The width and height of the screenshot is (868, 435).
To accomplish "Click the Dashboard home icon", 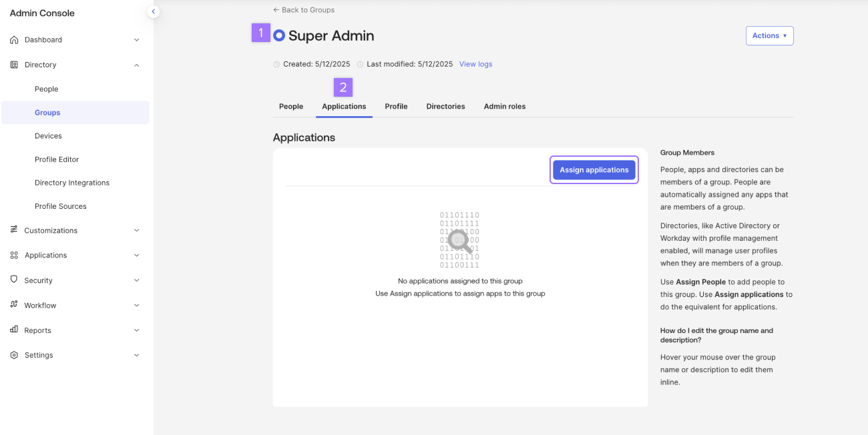I will [x=14, y=40].
